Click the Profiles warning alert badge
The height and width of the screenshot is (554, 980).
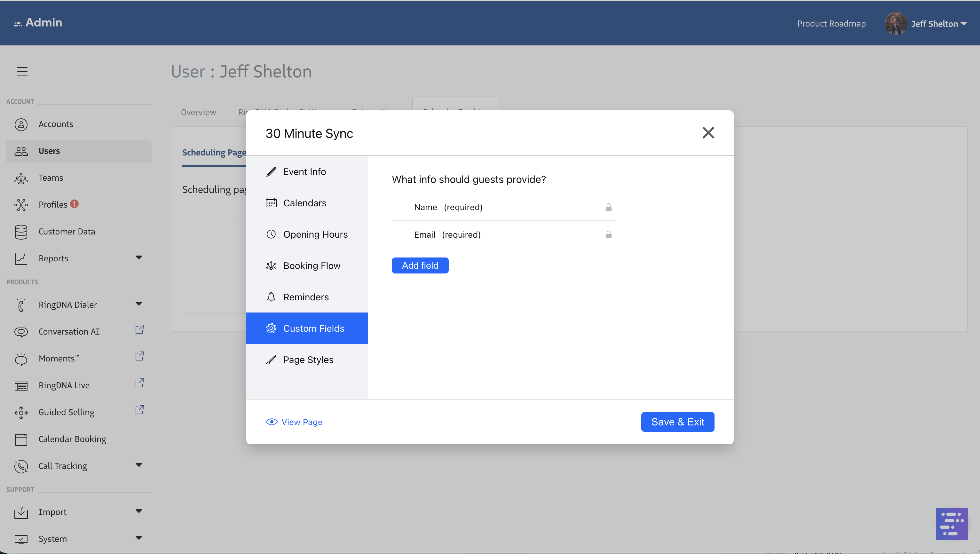click(75, 204)
